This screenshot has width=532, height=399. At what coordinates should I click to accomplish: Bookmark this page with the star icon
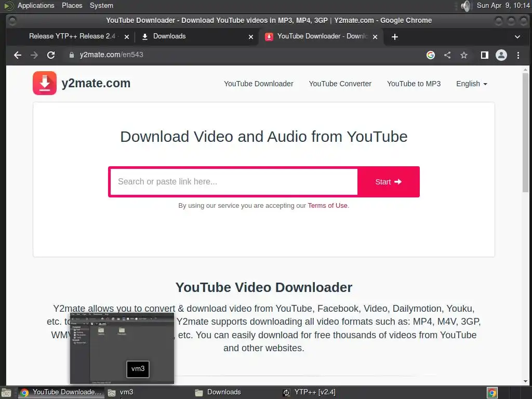pos(464,55)
